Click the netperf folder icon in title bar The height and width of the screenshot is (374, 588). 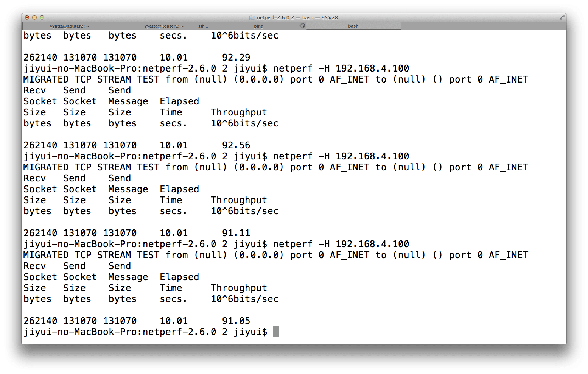click(252, 17)
